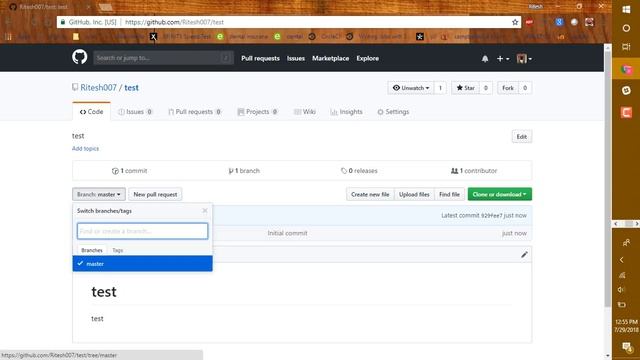The image size is (640, 360).
Task: Open the repository Settings tab
Action: 393,111
